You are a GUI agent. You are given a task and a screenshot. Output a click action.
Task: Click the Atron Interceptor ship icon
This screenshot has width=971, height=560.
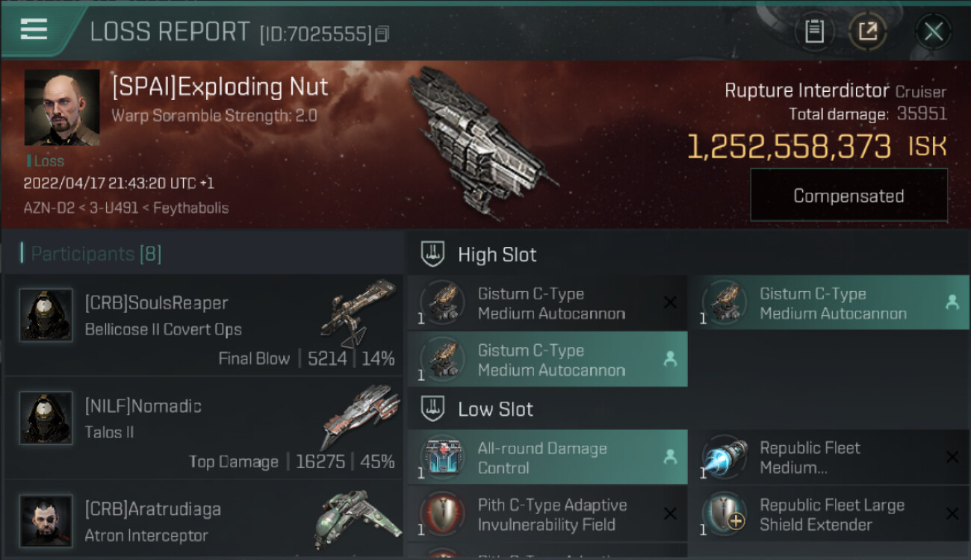[357, 519]
